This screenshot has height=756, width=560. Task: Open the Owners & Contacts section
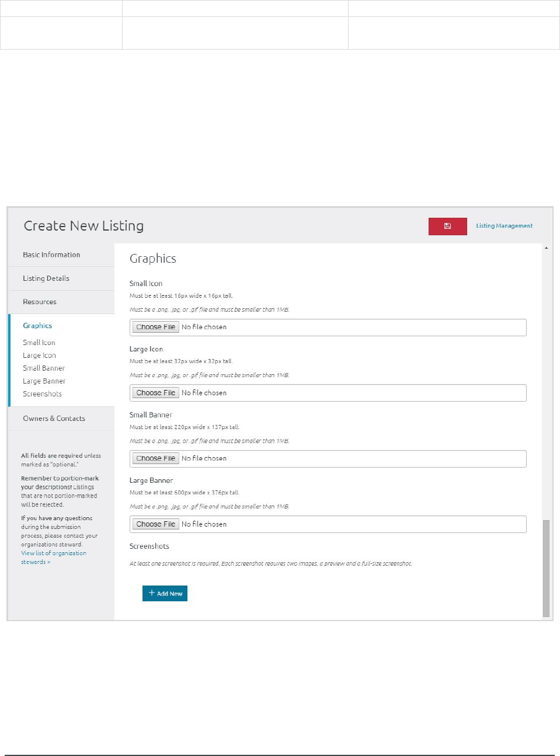click(54, 419)
